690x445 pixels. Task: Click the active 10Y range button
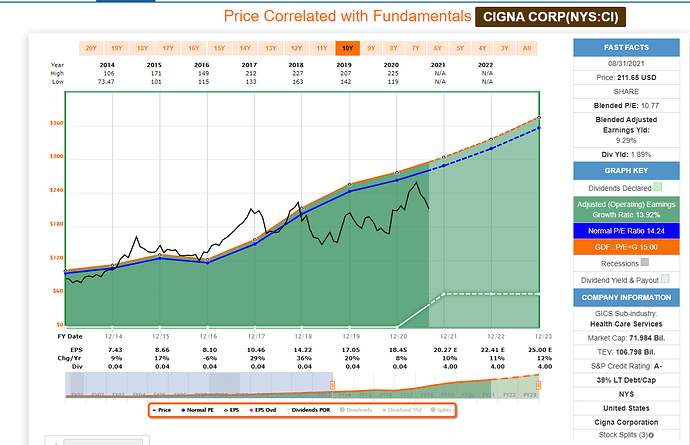coord(348,48)
